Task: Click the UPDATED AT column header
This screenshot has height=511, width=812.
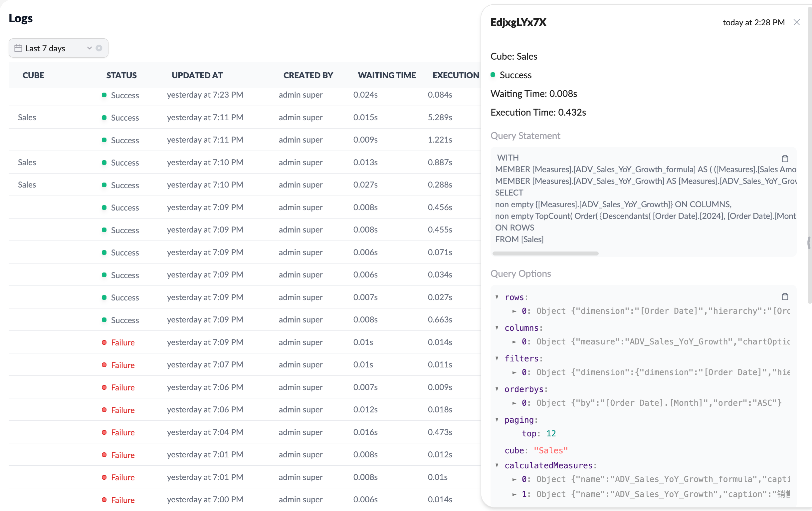Action: (x=197, y=75)
